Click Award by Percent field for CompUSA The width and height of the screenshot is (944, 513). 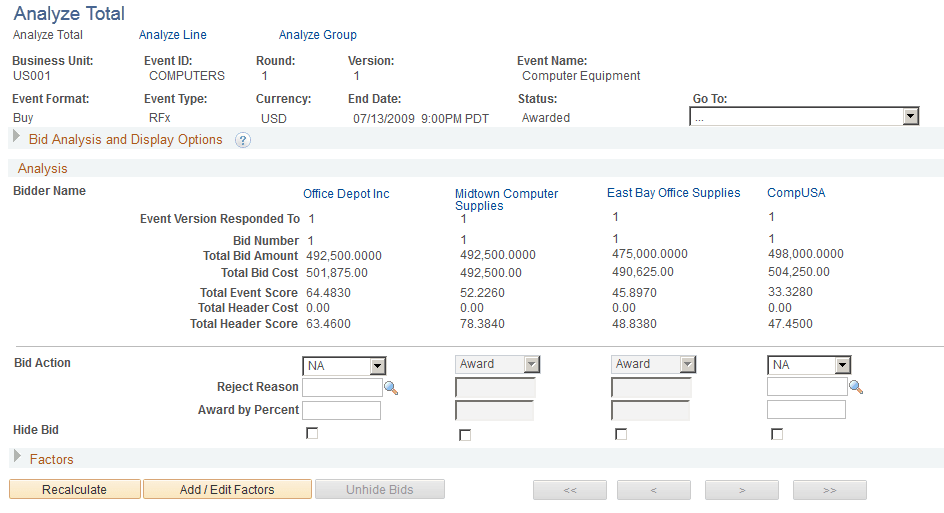(806, 409)
